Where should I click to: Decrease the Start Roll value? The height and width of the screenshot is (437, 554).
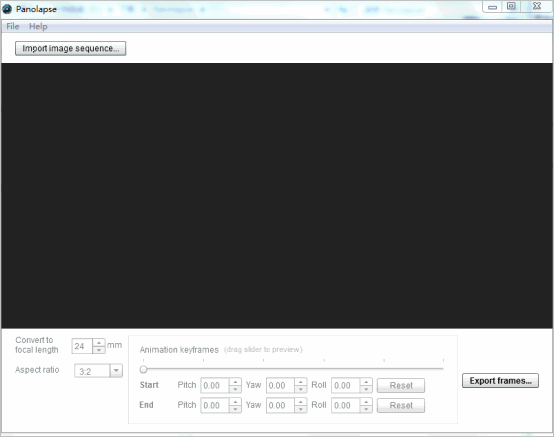366,389
